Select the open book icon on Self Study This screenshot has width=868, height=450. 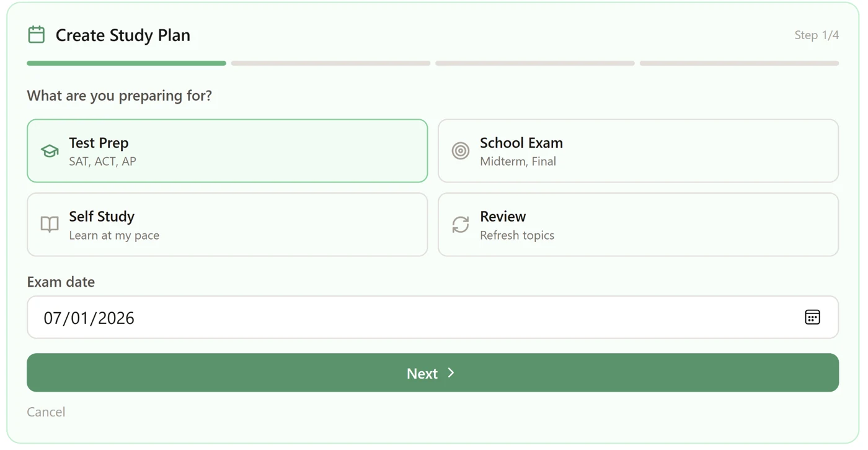(x=49, y=224)
